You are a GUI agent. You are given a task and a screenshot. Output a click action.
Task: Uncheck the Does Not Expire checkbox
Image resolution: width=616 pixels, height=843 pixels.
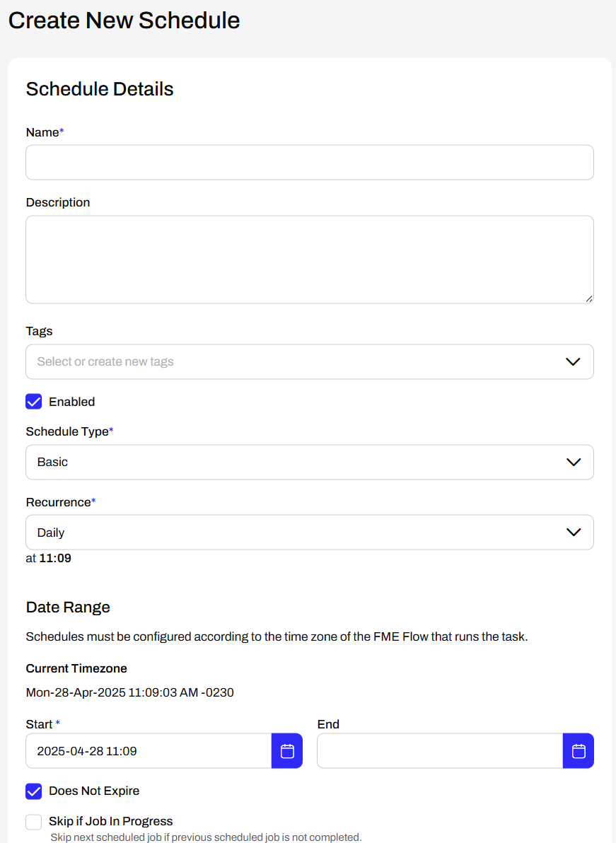(x=34, y=791)
